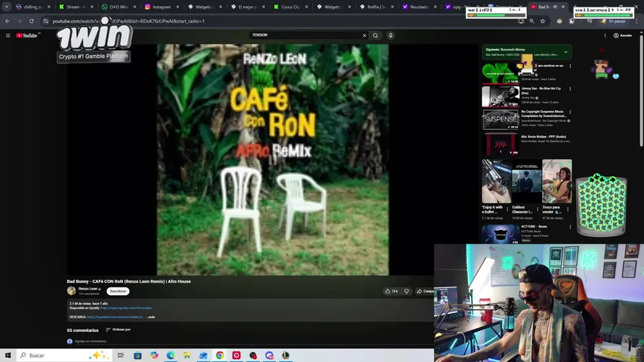Viewport: 644px width, 362px height.
Task: Go back with browser back arrow
Action: pyautogui.click(x=8, y=21)
